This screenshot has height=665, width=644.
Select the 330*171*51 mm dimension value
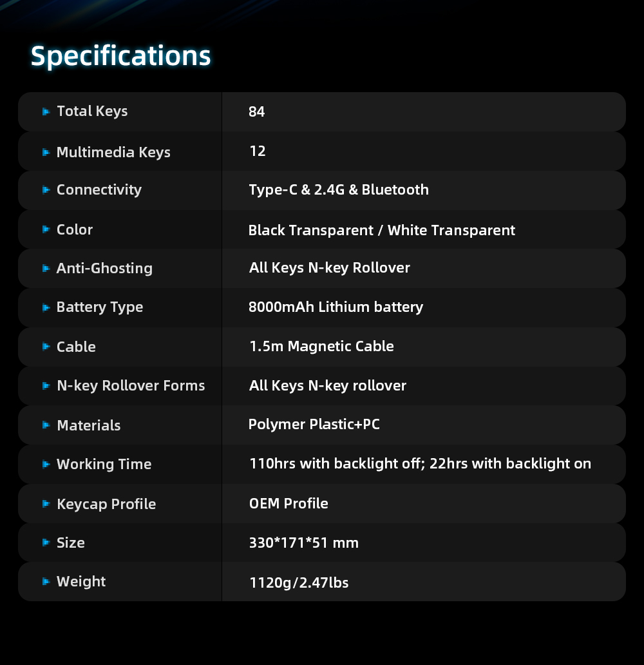pyautogui.click(x=304, y=543)
